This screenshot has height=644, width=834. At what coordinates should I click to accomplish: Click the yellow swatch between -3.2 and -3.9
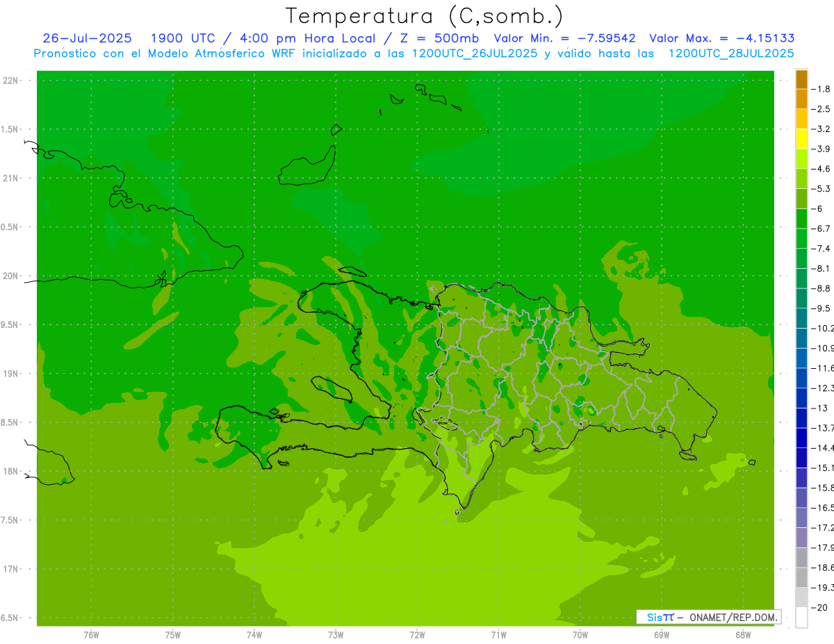point(801,139)
